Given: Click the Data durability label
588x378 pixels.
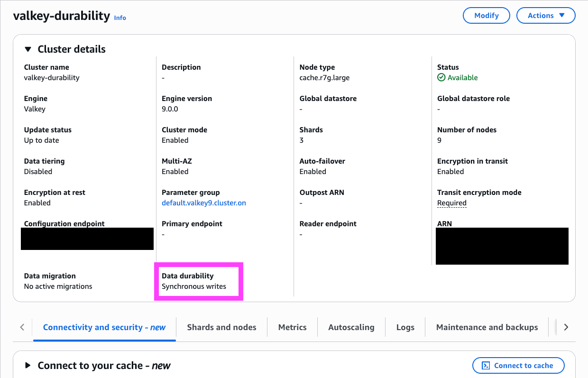Looking at the screenshot, I should point(188,276).
